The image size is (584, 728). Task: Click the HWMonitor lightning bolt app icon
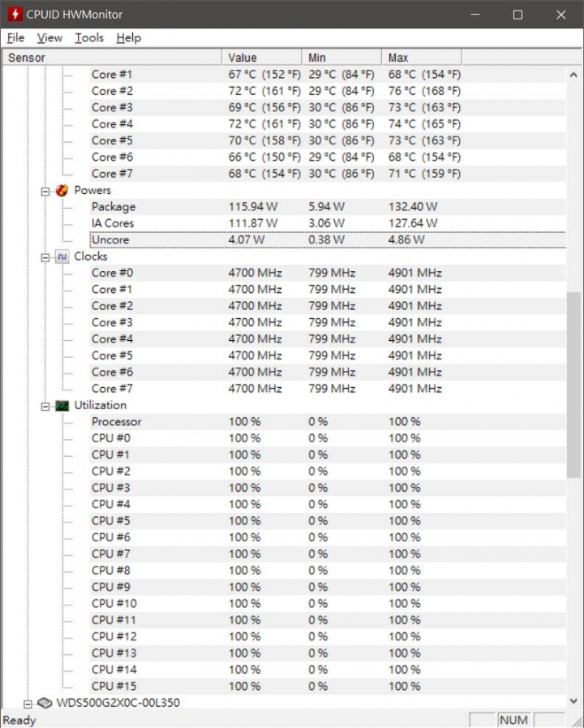tap(15, 14)
